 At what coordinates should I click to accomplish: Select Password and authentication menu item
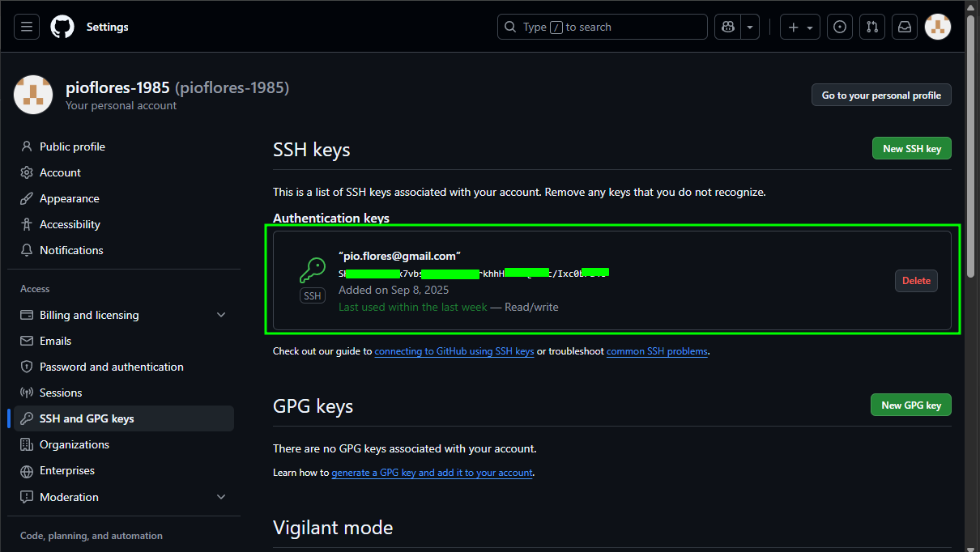click(111, 367)
